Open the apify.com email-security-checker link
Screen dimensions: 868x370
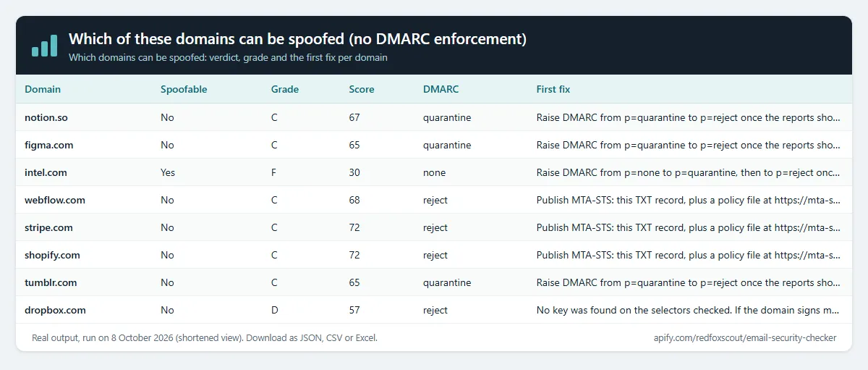pos(744,337)
